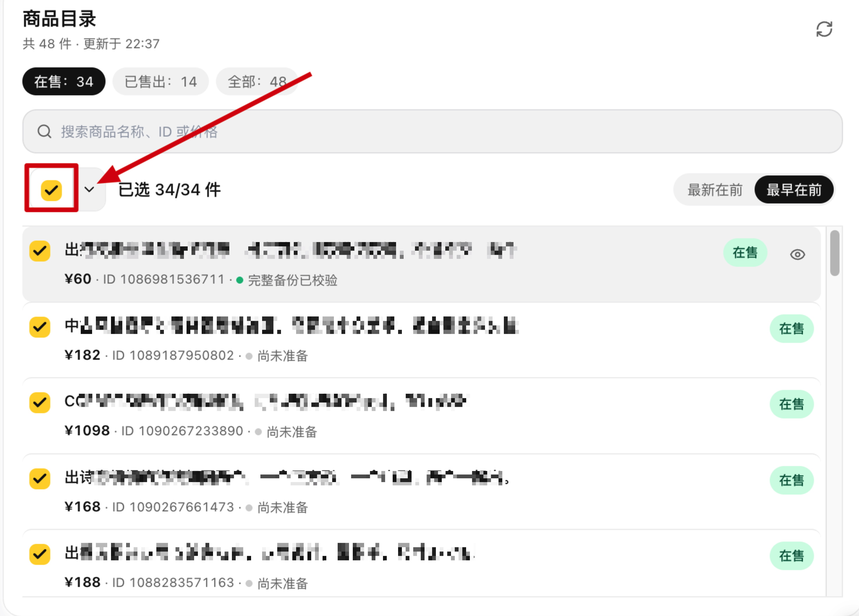Click the 共 48 件 · 更新于 22:37 subtitle
Screen dimensions: 859x616
(91, 44)
